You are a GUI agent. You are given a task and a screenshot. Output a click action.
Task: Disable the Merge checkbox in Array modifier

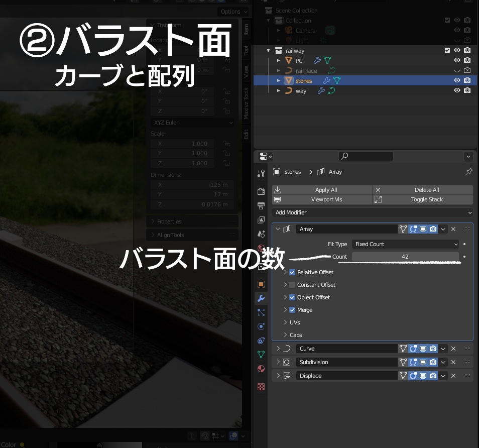click(292, 310)
